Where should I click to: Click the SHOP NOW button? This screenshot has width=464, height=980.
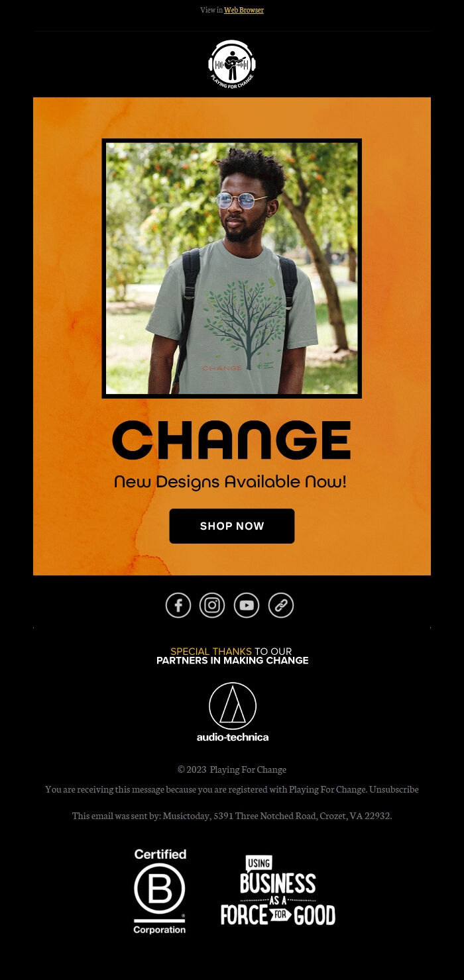(232, 526)
